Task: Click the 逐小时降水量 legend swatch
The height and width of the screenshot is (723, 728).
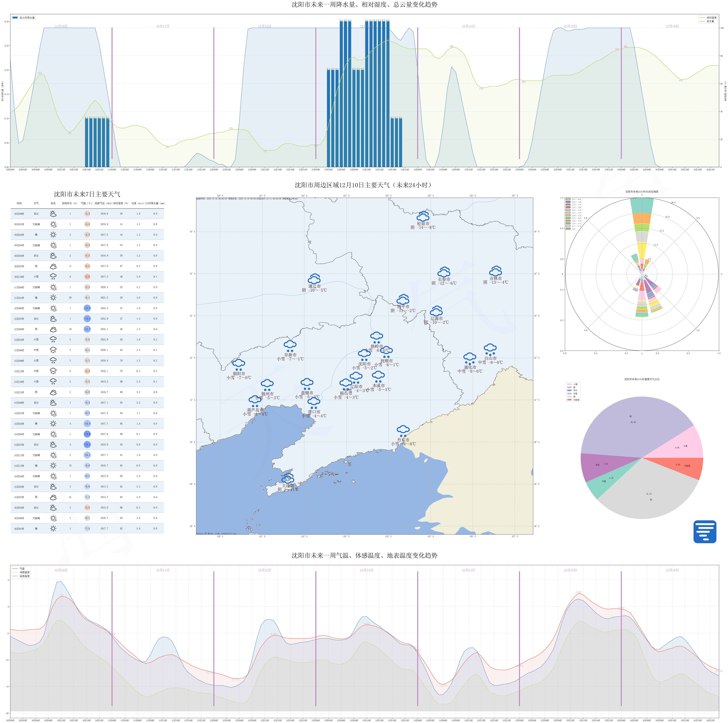Action: click(x=15, y=18)
